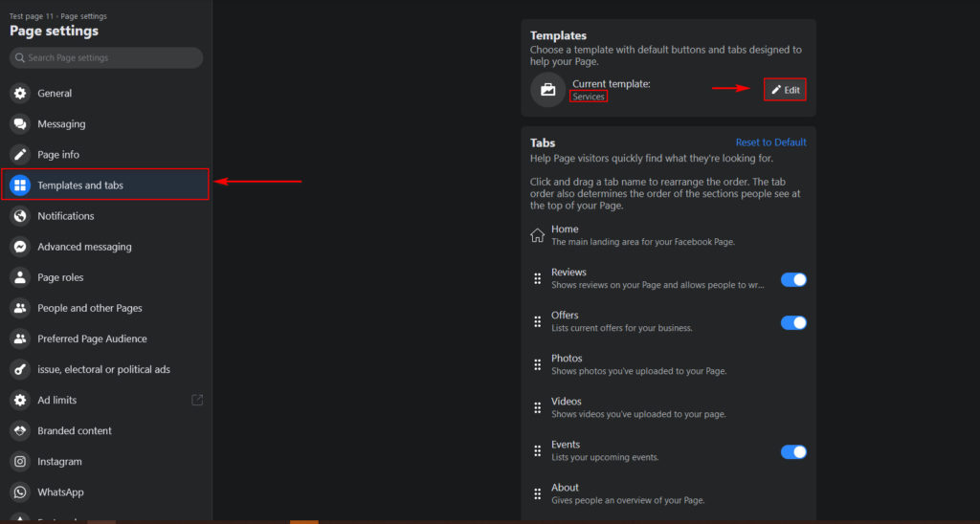Screen dimensions: 980x524
Task: Open Ad limits settings
Action: [x=105, y=400]
